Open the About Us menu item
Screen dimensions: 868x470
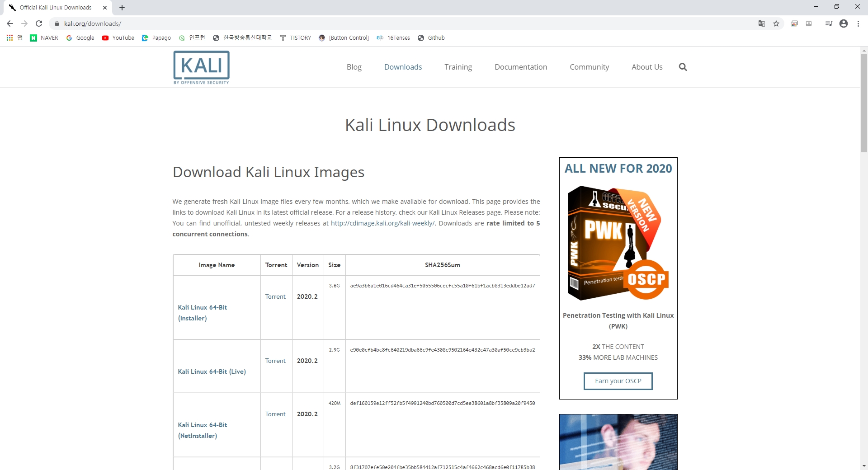(x=647, y=67)
